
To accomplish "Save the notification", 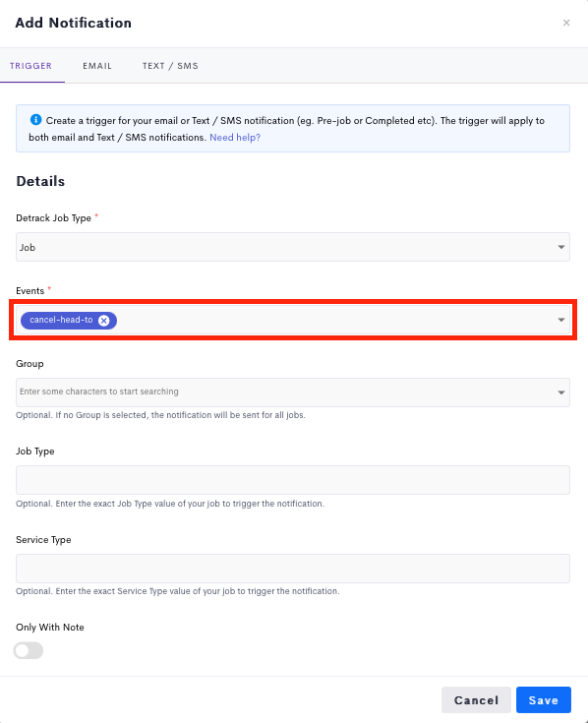I will (x=544, y=700).
